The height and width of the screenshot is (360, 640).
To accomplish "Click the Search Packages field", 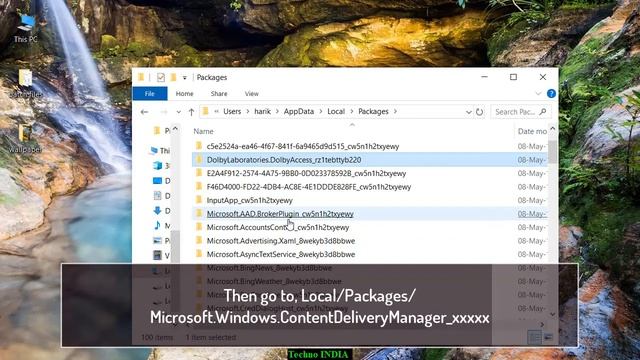I will (520, 111).
